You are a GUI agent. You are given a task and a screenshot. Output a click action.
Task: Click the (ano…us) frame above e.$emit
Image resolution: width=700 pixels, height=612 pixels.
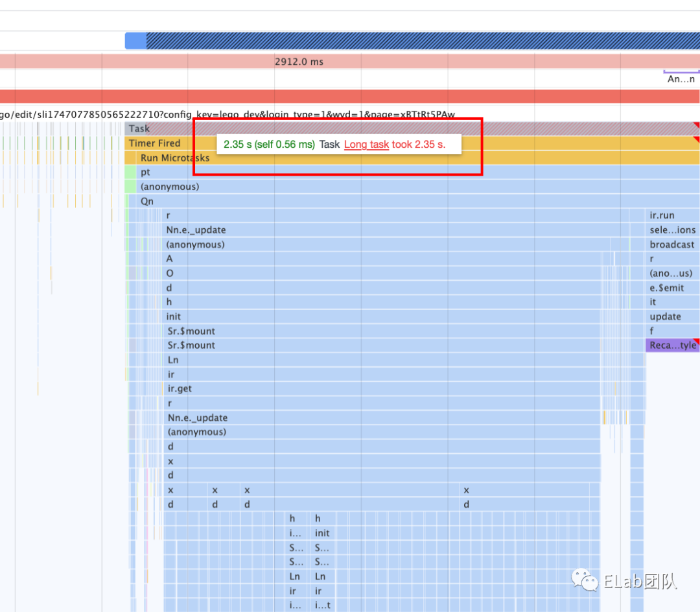[x=673, y=273]
